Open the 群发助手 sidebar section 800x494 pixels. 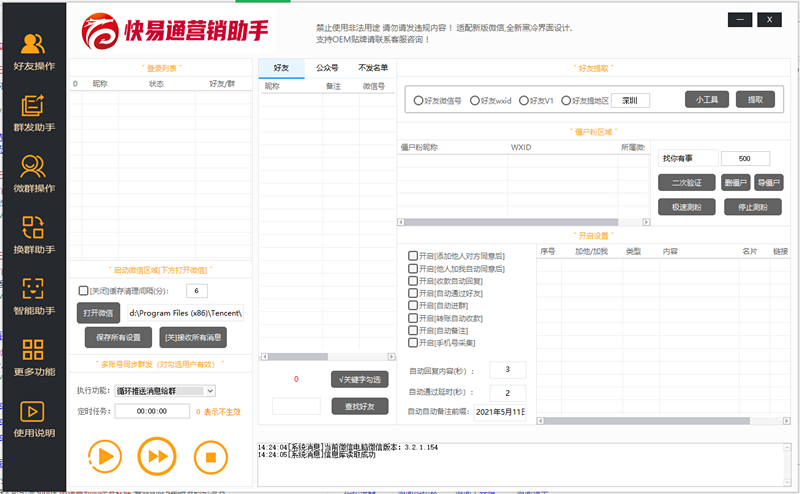[x=34, y=112]
